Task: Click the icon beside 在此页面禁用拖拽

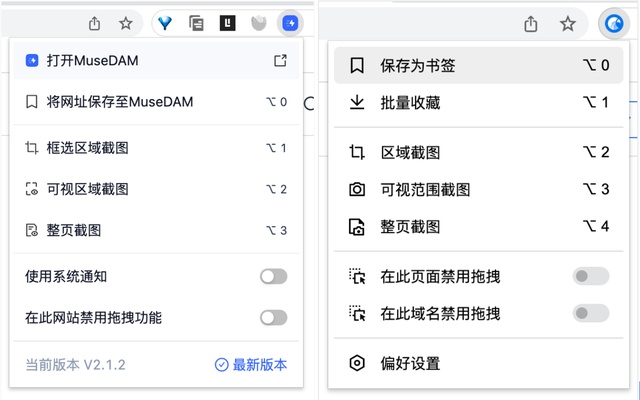Action: (x=357, y=276)
